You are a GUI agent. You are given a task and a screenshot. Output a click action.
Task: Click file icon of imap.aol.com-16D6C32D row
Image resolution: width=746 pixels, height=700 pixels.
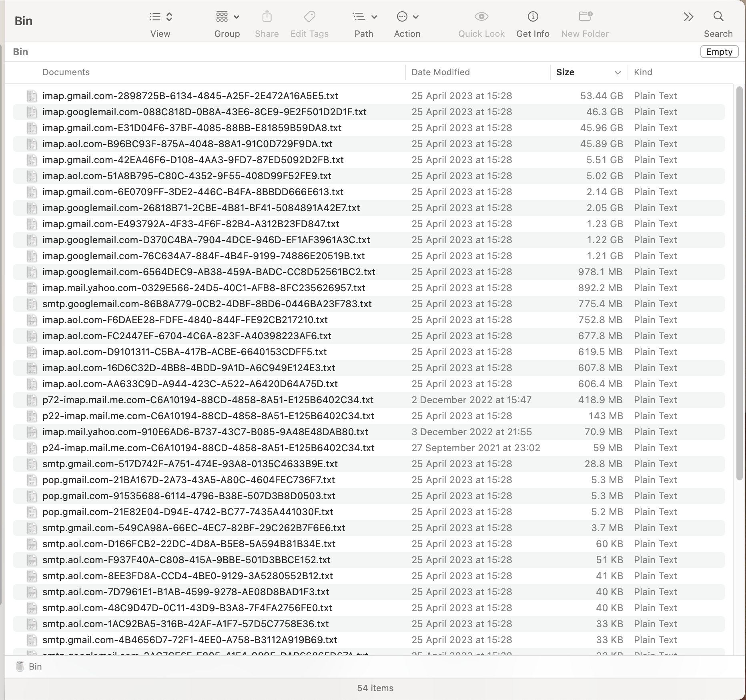pyautogui.click(x=32, y=368)
